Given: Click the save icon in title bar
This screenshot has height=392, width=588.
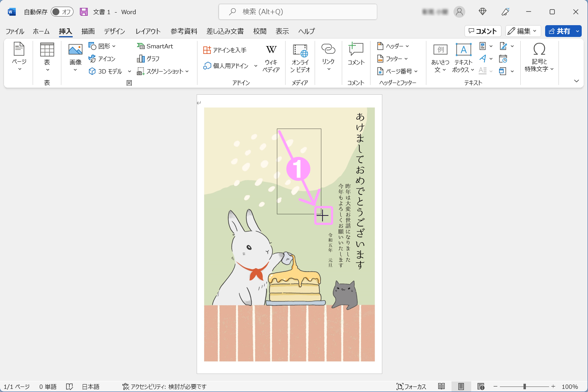Looking at the screenshot, I should (84, 12).
